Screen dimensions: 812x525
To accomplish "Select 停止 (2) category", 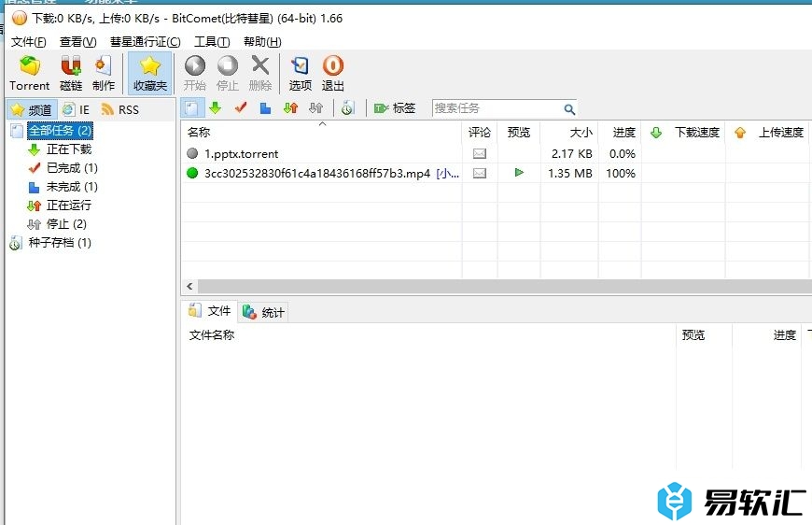I will click(66, 224).
